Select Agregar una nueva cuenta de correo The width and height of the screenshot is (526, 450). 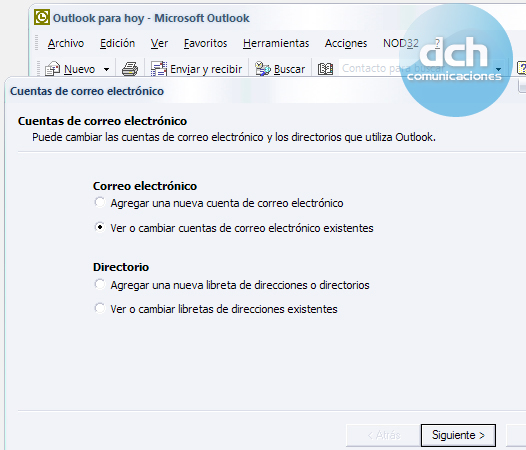[x=100, y=202]
